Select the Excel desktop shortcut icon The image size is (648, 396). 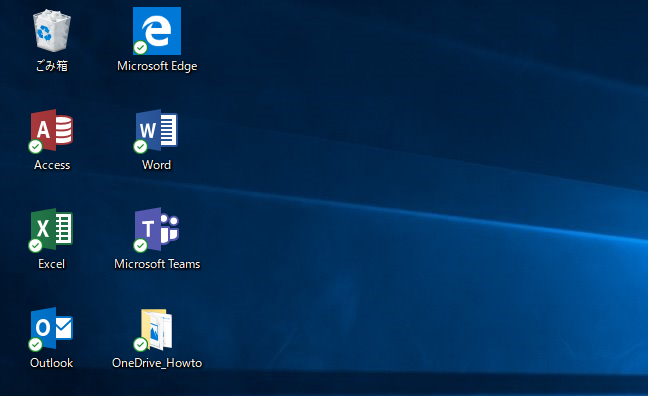pyautogui.click(x=51, y=229)
